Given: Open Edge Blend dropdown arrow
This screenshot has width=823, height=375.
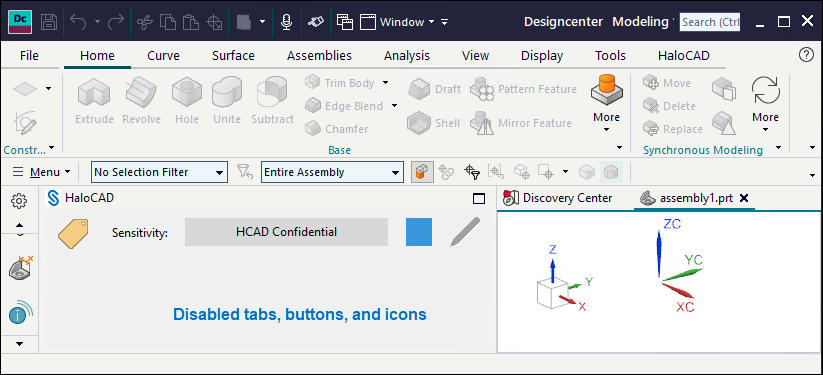Looking at the screenshot, I should pyautogui.click(x=394, y=106).
